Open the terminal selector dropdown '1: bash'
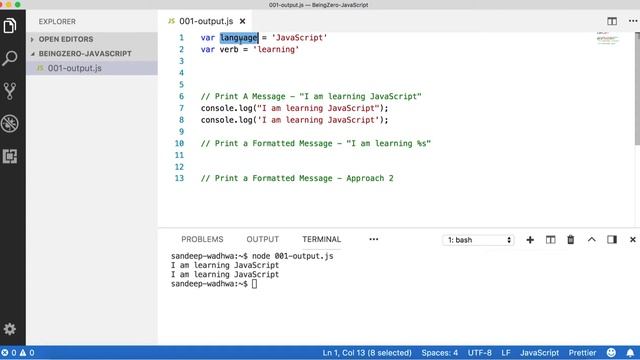 tap(478, 240)
